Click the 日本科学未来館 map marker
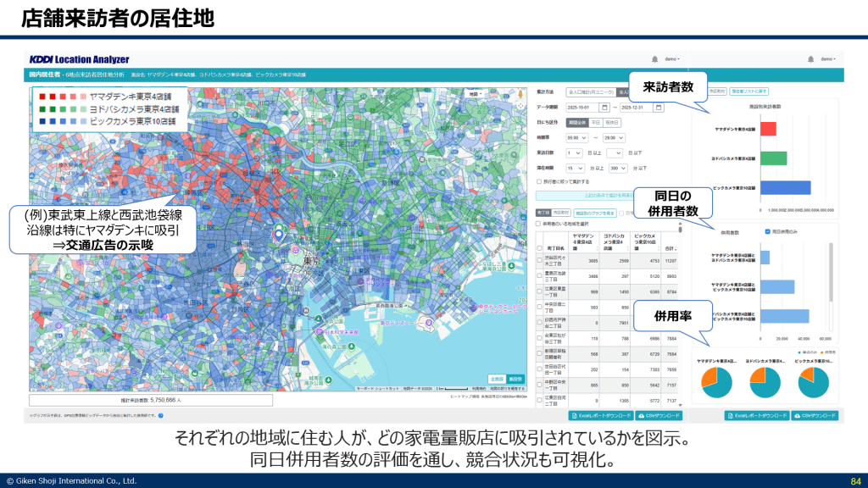The image size is (868, 488). 320,332
